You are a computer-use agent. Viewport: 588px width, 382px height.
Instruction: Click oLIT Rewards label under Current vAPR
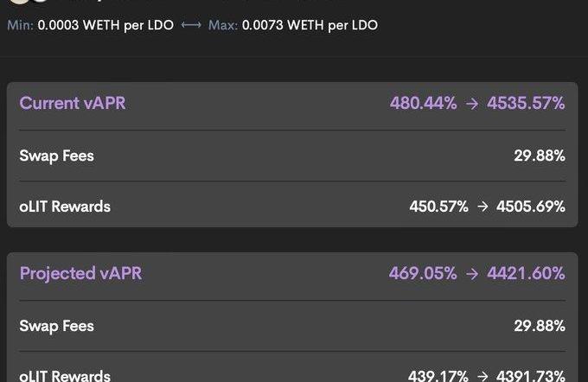point(65,207)
